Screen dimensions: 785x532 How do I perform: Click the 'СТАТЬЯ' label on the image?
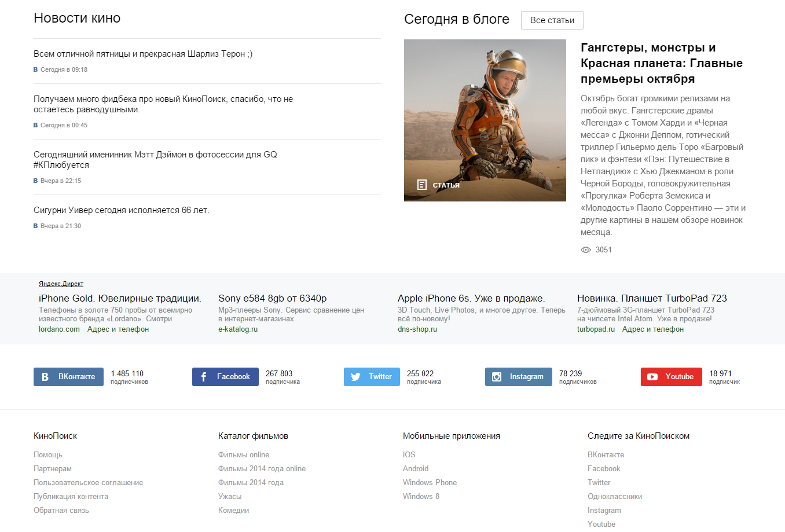(x=446, y=185)
